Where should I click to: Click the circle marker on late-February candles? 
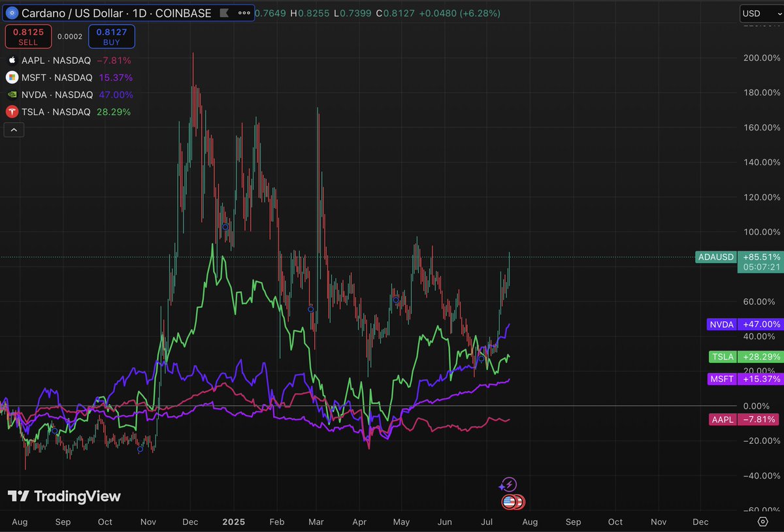tap(310, 309)
